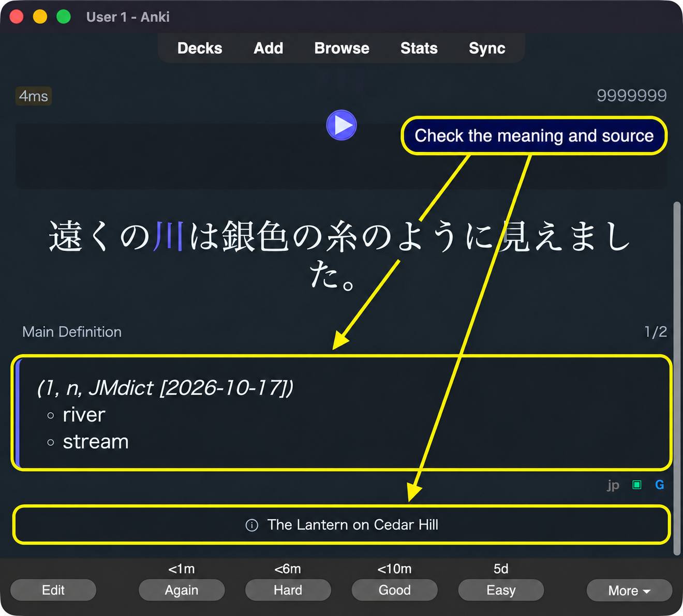This screenshot has height=616, width=683.
Task: Click the source title The Lantern on Cedar Hill
Action: click(353, 525)
